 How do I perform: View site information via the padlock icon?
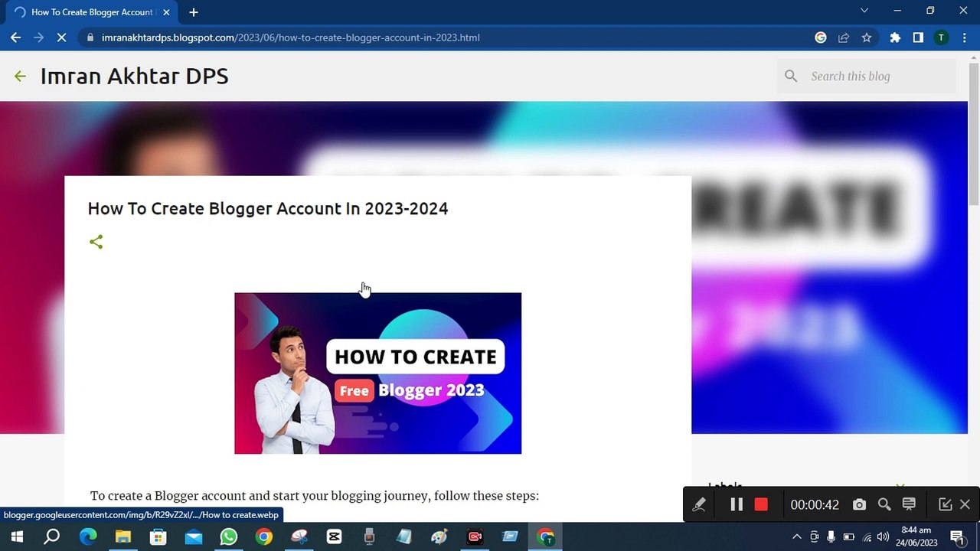point(90,37)
